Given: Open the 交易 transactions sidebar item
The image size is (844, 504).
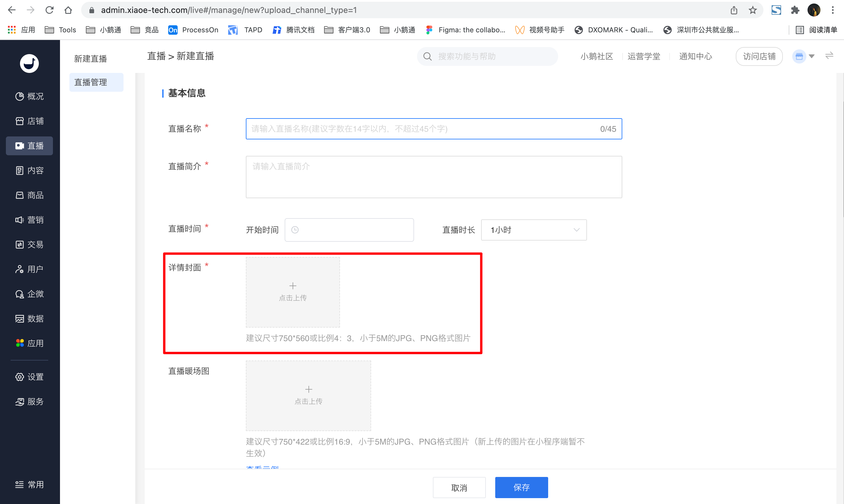Looking at the screenshot, I should tap(29, 245).
